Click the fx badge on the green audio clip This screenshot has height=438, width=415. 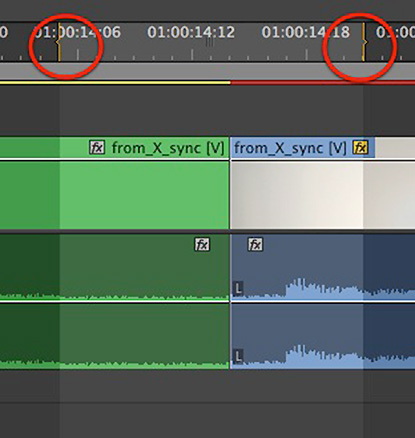coord(202,245)
